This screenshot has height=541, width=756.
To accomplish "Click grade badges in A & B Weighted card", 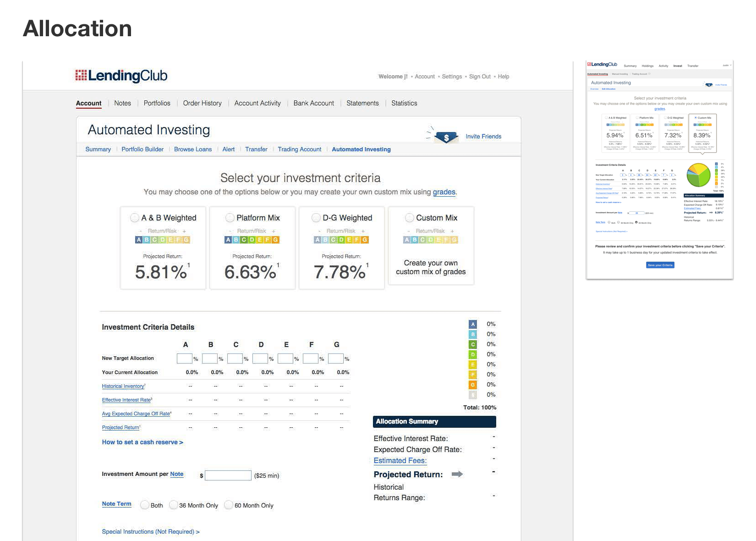I will [163, 240].
